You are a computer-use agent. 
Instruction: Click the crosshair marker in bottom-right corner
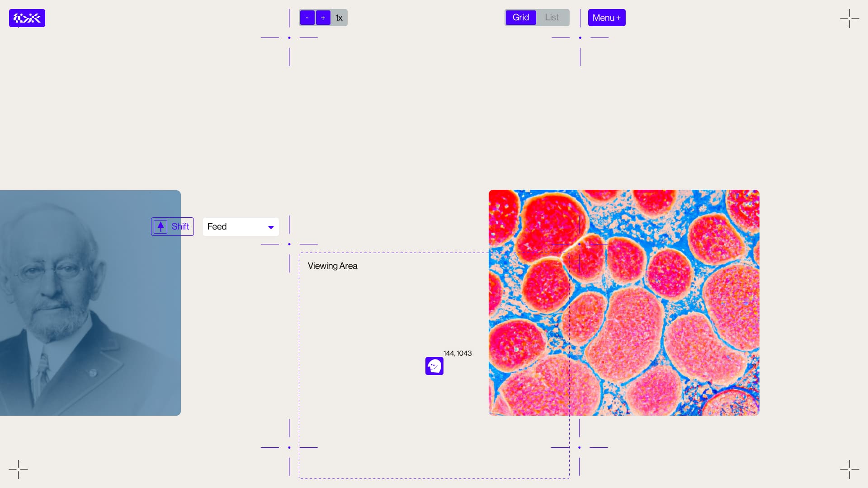[x=849, y=469]
